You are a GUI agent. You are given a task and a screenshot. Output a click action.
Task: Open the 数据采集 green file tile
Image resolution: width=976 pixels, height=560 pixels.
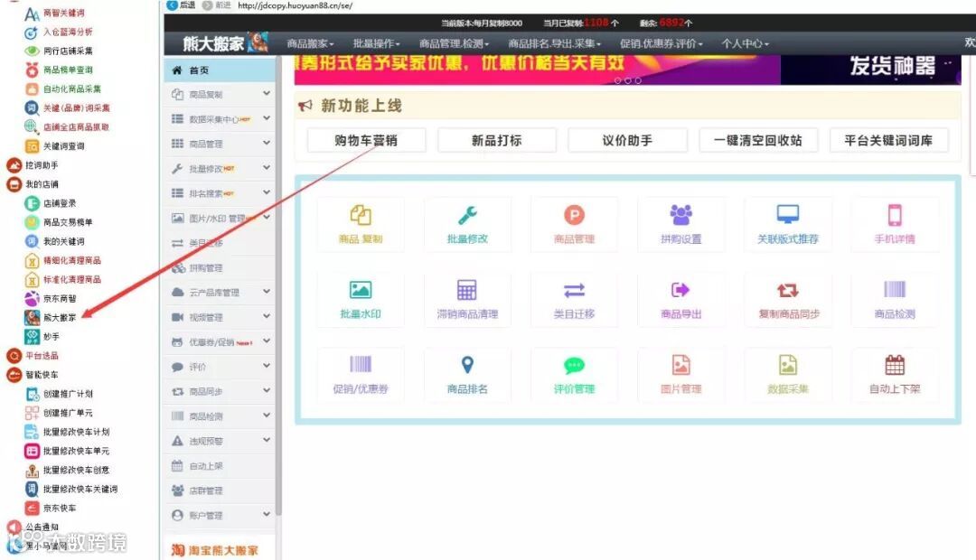click(x=787, y=374)
